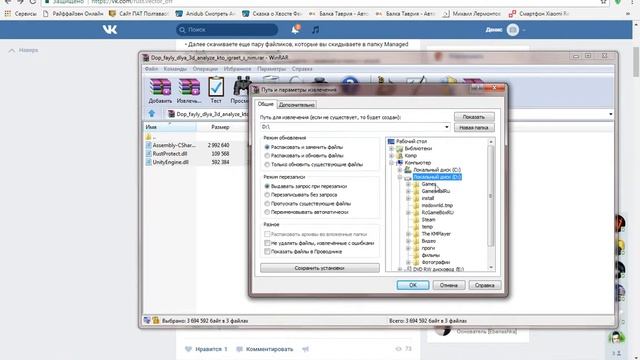Click the Справка button in extraction dialog
The width and height of the screenshot is (640, 360).
tap(484, 285)
